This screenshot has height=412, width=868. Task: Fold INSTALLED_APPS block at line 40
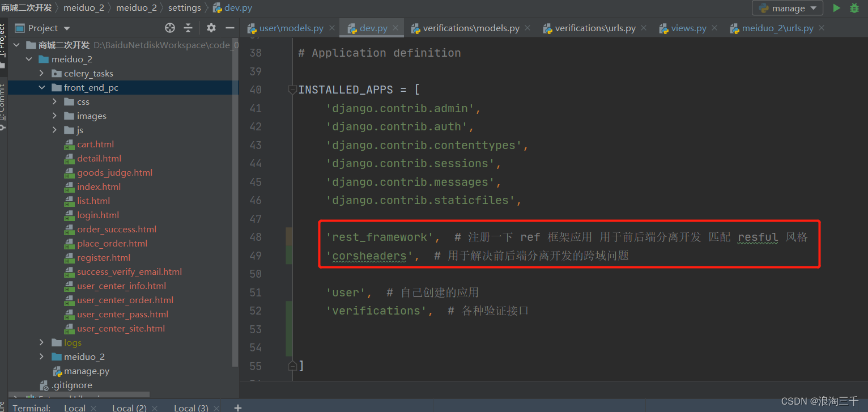pos(292,90)
